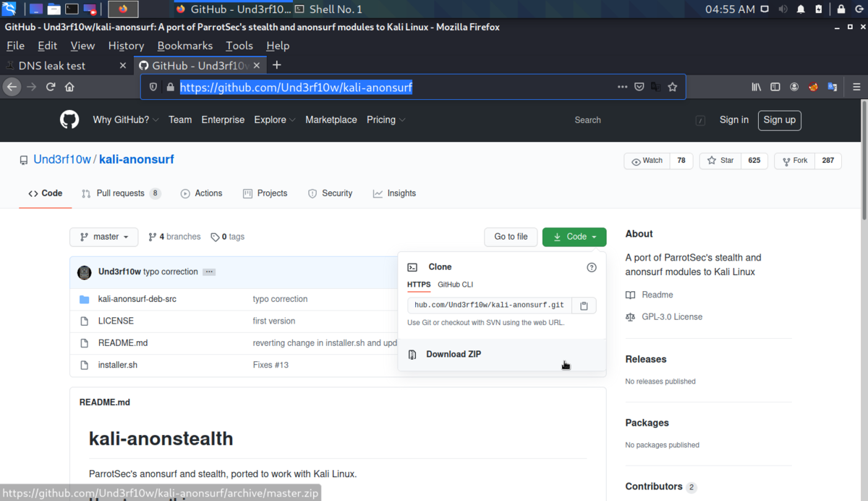Expand the Pricing dropdown menu
The image size is (868, 501).
pyautogui.click(x=386, y=120)
